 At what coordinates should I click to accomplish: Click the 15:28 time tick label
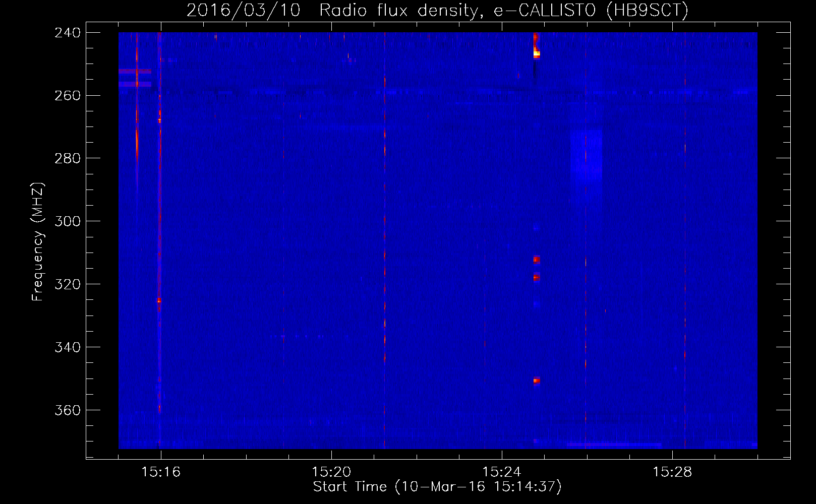coord(672,472)
